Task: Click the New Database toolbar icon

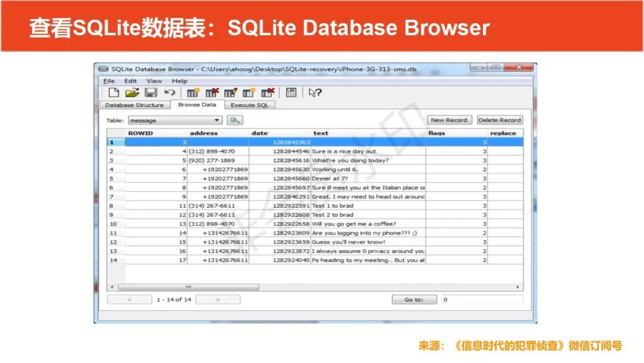Action: (x=114, y=93)
